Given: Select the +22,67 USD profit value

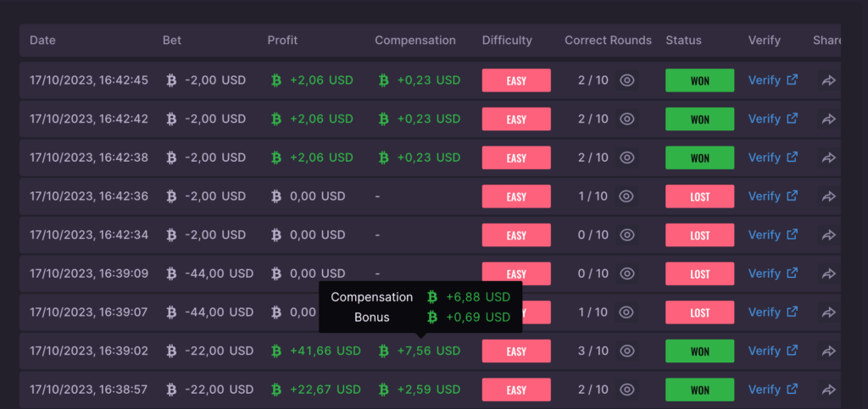Looking at the screenshot, I should pyautogui.click(x=325, y=390).
